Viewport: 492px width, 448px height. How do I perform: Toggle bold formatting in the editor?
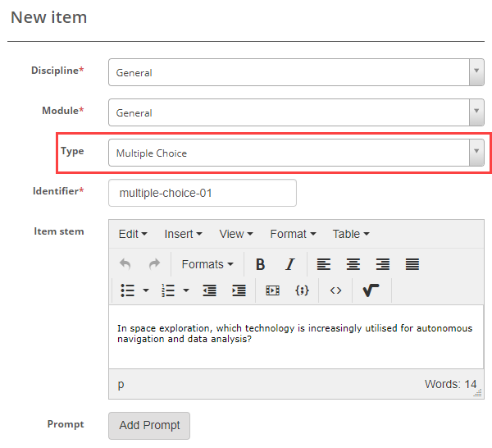click(260, 264)
